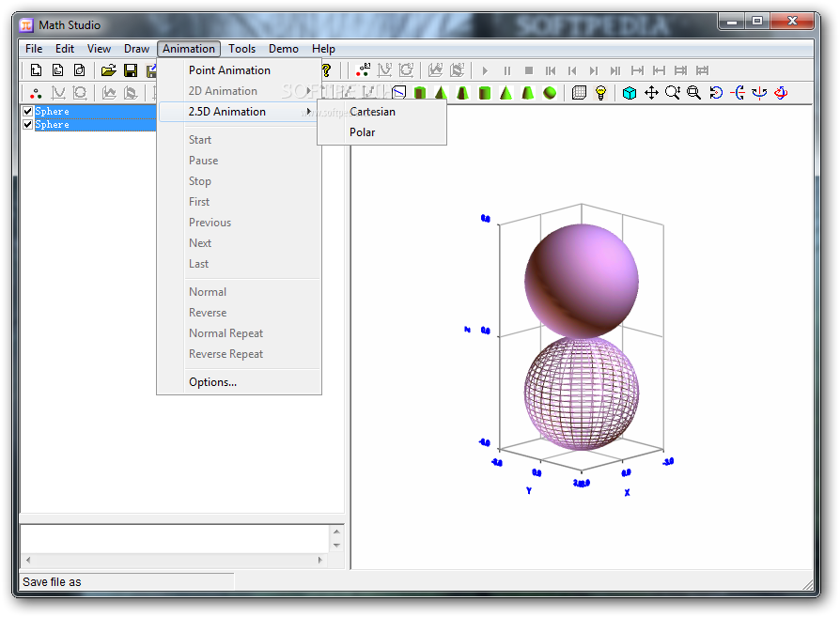
Task: Click Start in the Animation menu
Action: pyautogui.click(x=200, y=140)
